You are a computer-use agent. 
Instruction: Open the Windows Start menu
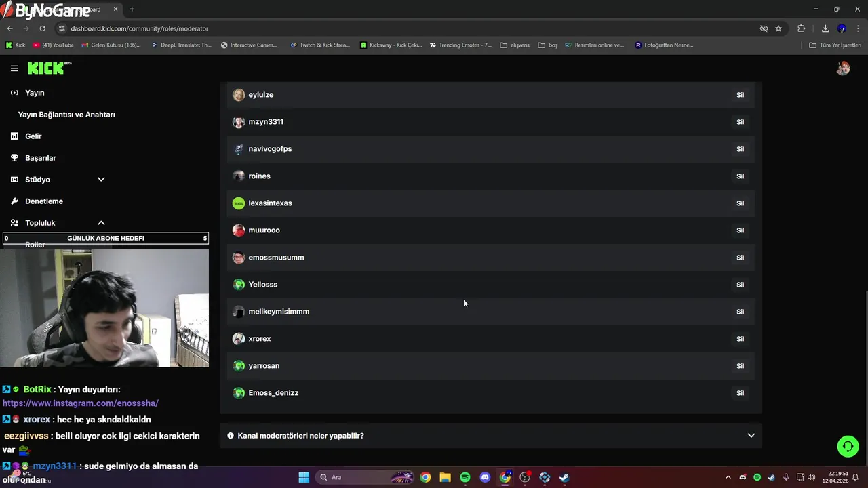point(304,477)
